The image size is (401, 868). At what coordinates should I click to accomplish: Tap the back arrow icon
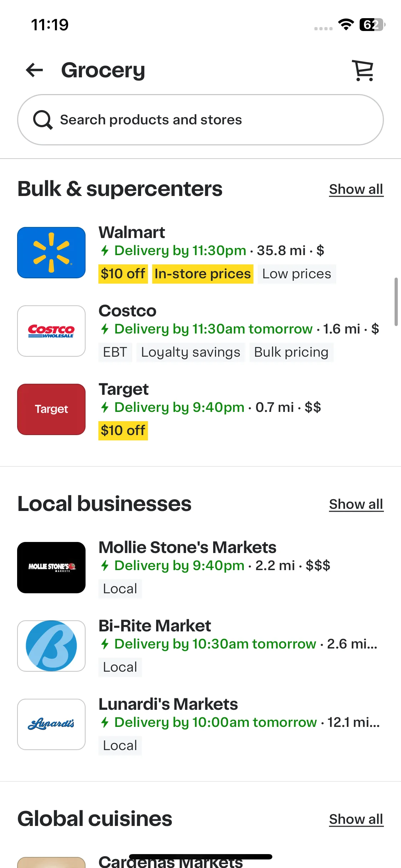pyautogui.click(x=35, y=70)
